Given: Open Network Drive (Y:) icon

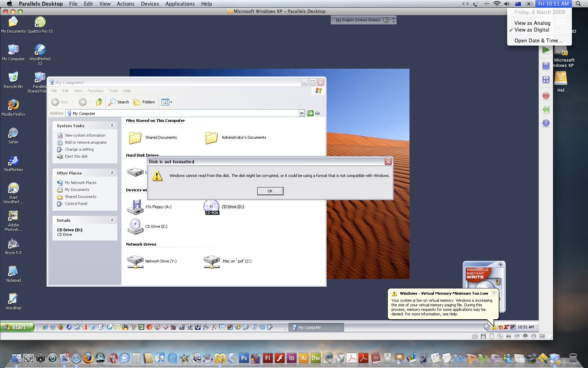Looking at the screenshot, I should pyautogui.click(x=135, y=261).
